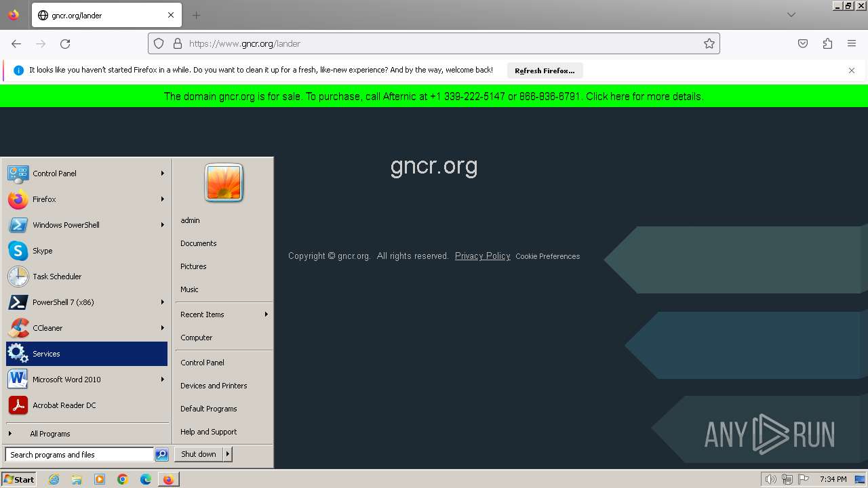Image resolution: width=868 pixels, height=488 pixels.
Task: Open the volume speaker tray icon
Action: (x=770, y=479)
